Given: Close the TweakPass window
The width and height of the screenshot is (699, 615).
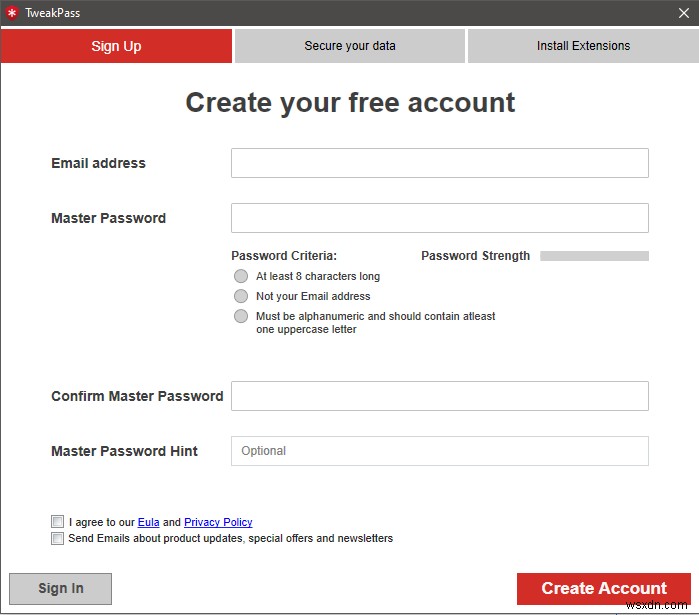Looking at the screenshot, I should (684, 13).
